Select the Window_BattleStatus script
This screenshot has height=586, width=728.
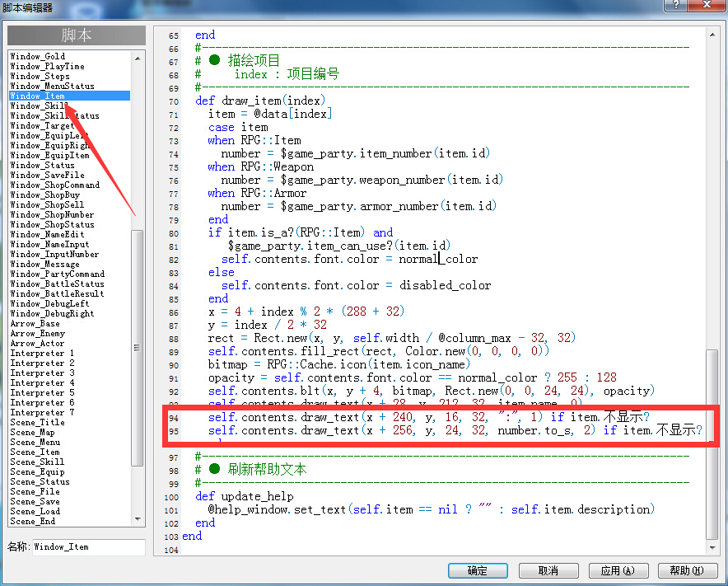[x=57, y=284]
